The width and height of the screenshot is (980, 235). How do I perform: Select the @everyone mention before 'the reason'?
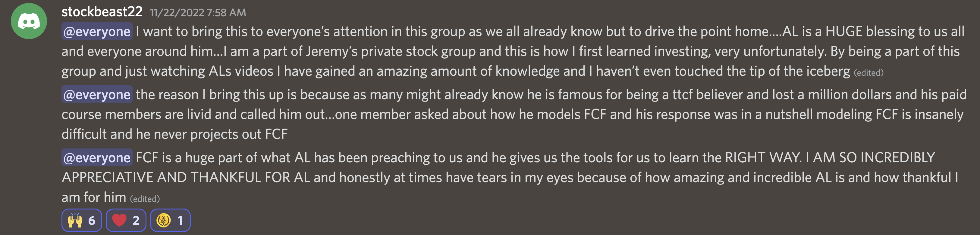click(97, 94)
